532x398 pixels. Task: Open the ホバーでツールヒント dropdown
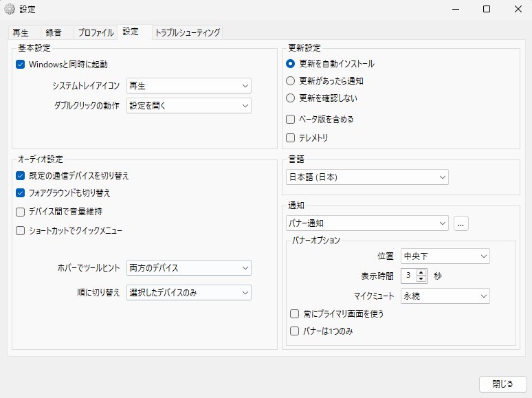click(189, 267)
